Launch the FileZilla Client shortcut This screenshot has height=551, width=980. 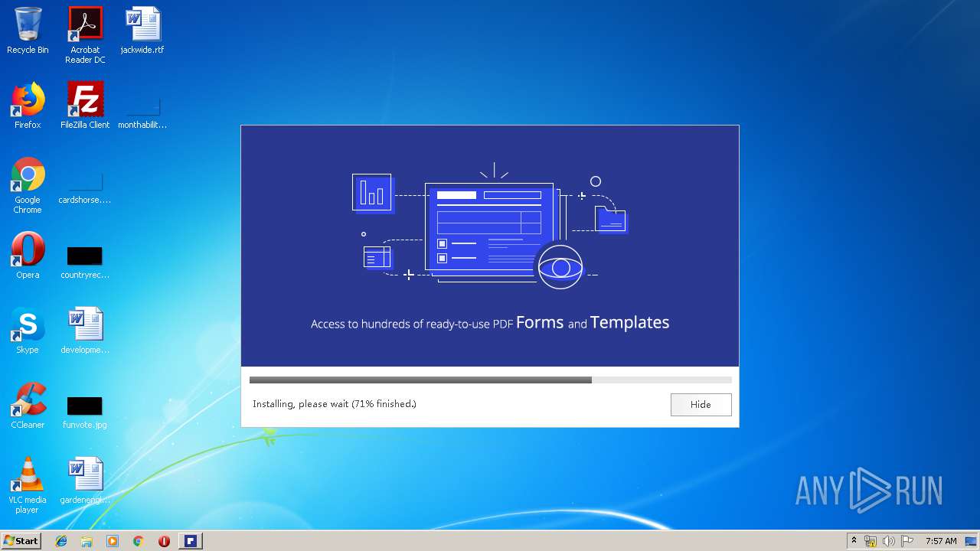(x=85, y=106)
